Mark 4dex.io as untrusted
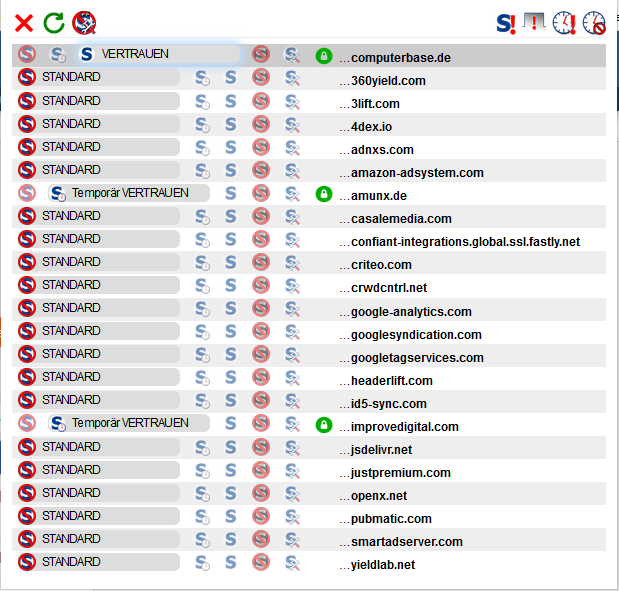Viewport: 619px width, 591px height. click(261, 124)
